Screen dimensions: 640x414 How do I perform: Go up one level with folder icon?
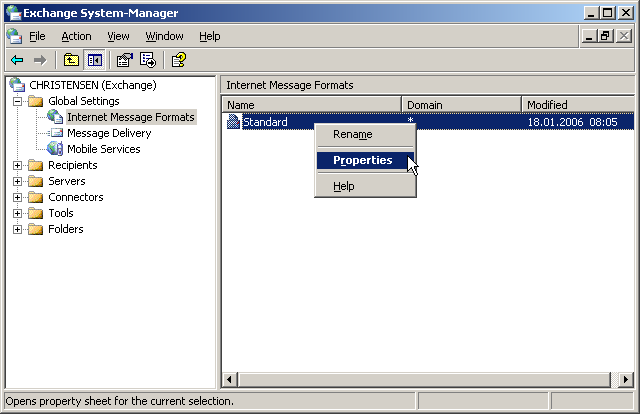point(71,60)
